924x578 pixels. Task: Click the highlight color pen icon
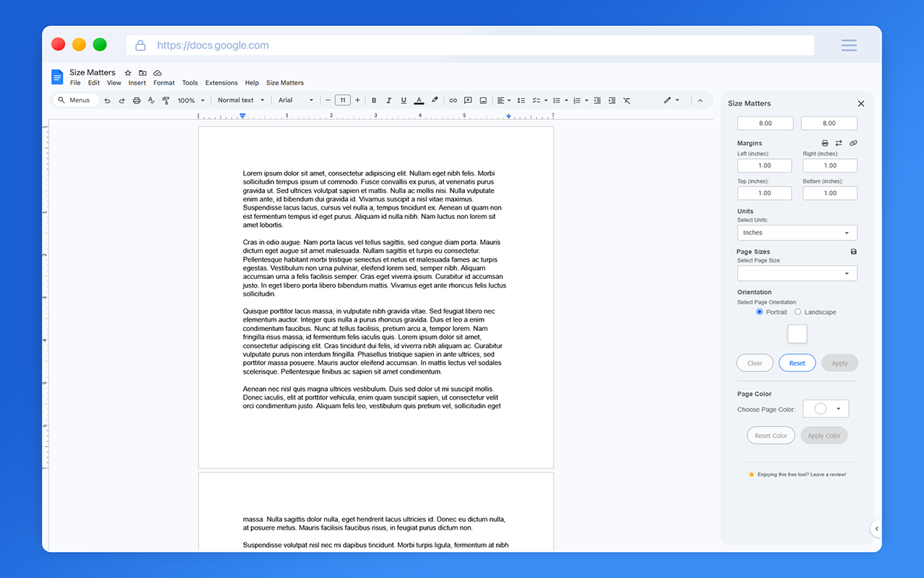point(435,100)
